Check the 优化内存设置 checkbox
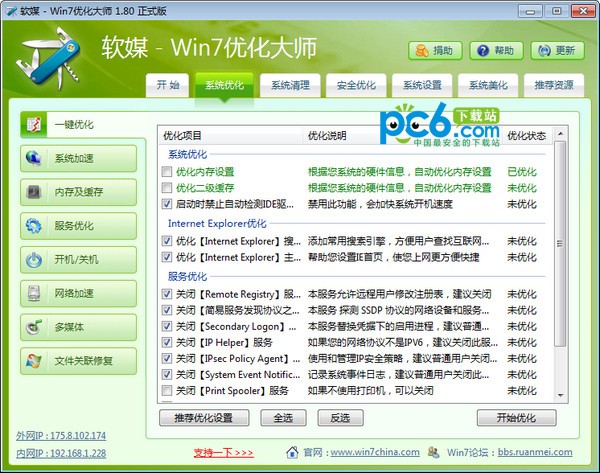The height and width of the screenshot is (473, 600). coord(166,171)
